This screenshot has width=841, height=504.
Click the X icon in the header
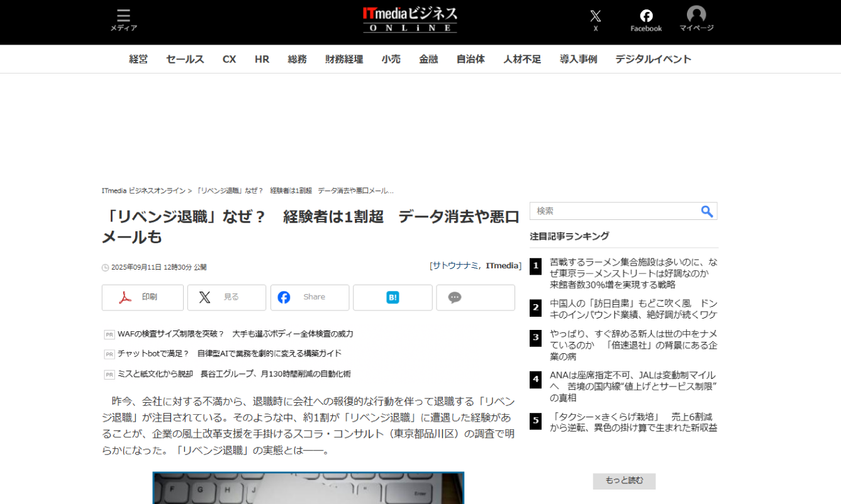click(595, 19)
